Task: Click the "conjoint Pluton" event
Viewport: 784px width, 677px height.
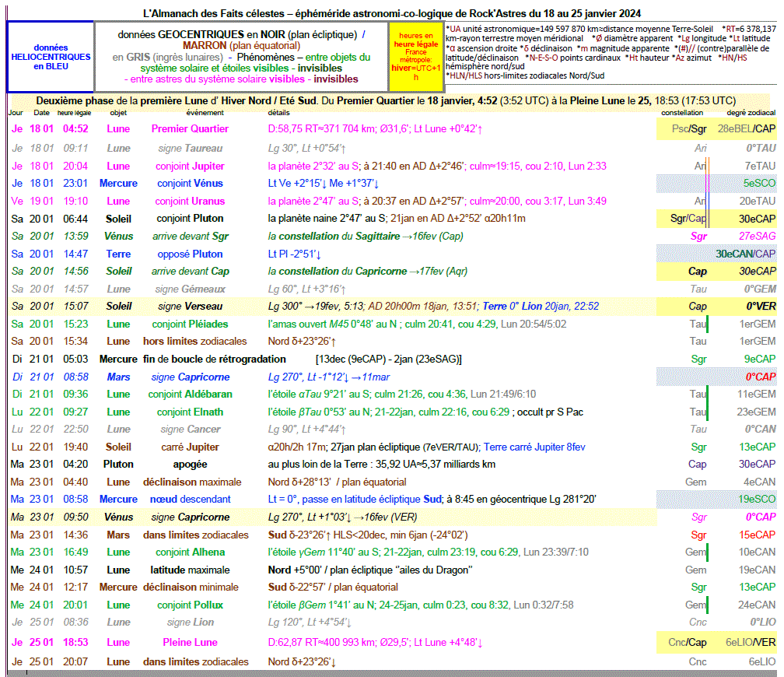Action: click(x=190, y=219)
